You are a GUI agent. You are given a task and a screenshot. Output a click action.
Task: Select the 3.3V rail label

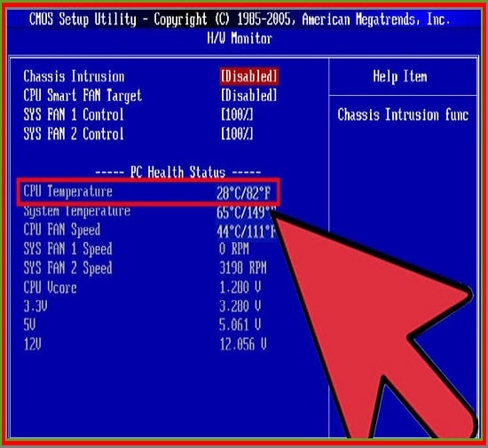coord(35,307)
